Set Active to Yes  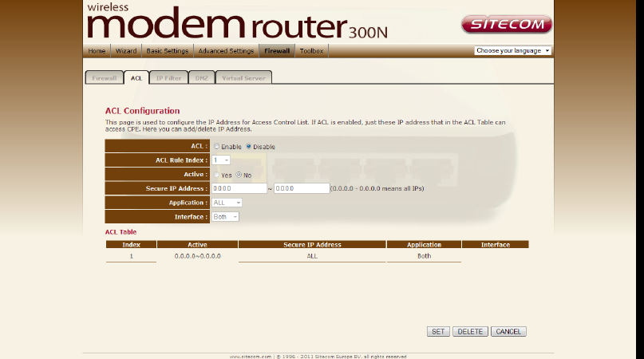click(x=216, y=175)
